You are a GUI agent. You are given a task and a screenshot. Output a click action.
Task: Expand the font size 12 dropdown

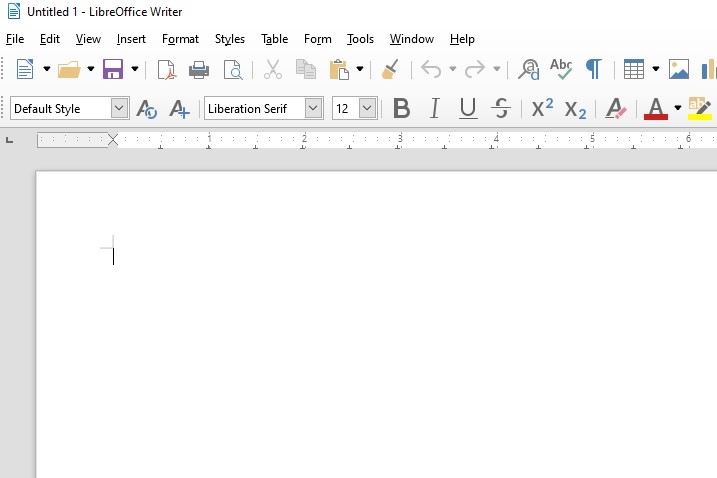(367, 108)
